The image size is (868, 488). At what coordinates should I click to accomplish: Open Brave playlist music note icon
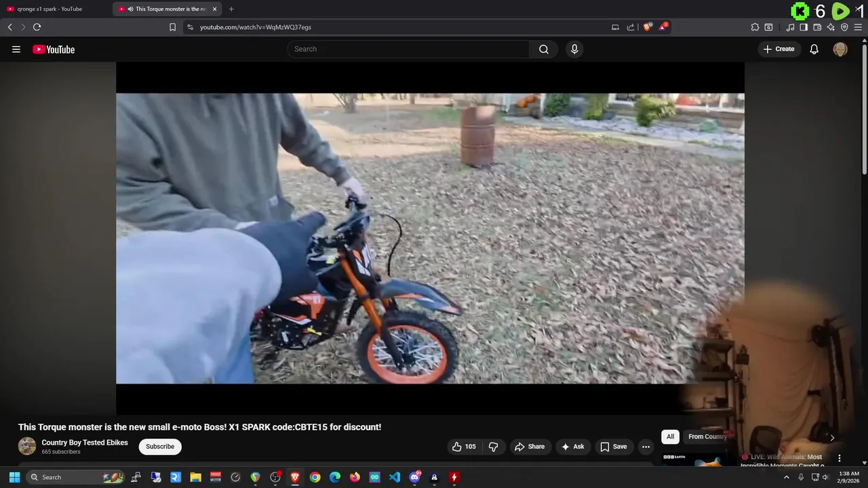coord(790,27)
